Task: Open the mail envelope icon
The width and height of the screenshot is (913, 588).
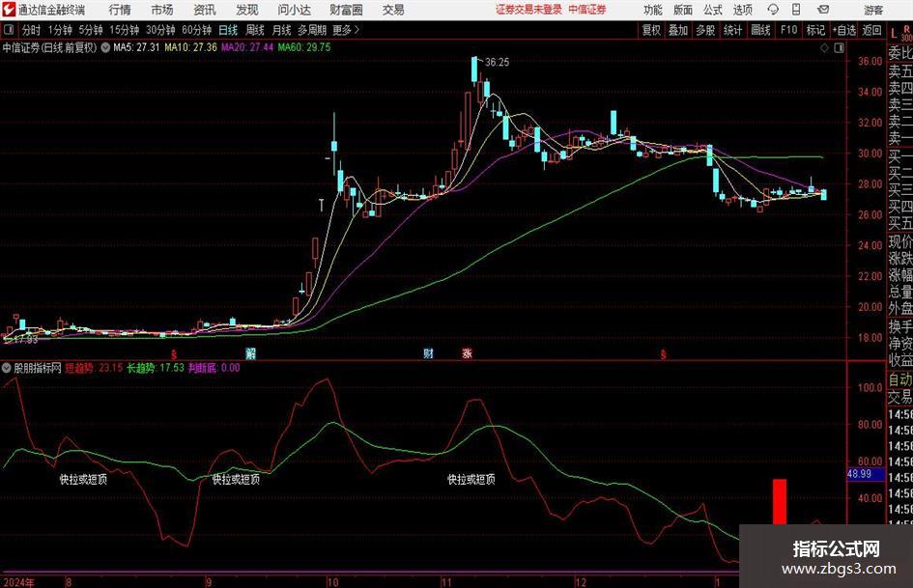Action: [x=823, y=10]
